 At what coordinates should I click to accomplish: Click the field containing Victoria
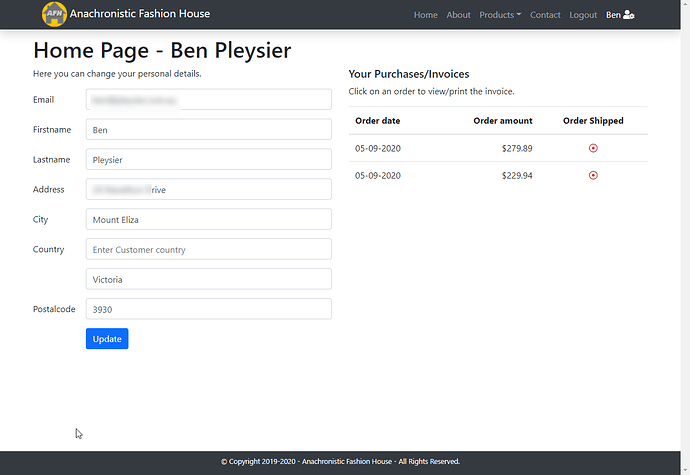coord(209,279)
